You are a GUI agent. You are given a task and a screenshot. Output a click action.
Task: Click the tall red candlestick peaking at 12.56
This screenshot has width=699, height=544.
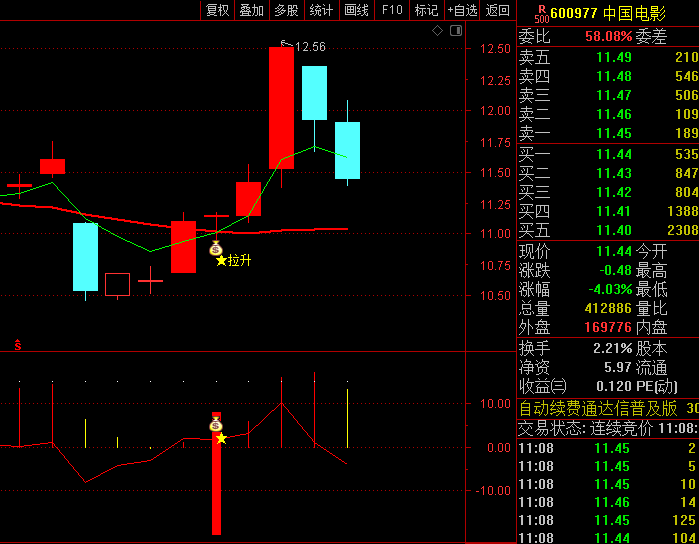(x=281, y=108)
